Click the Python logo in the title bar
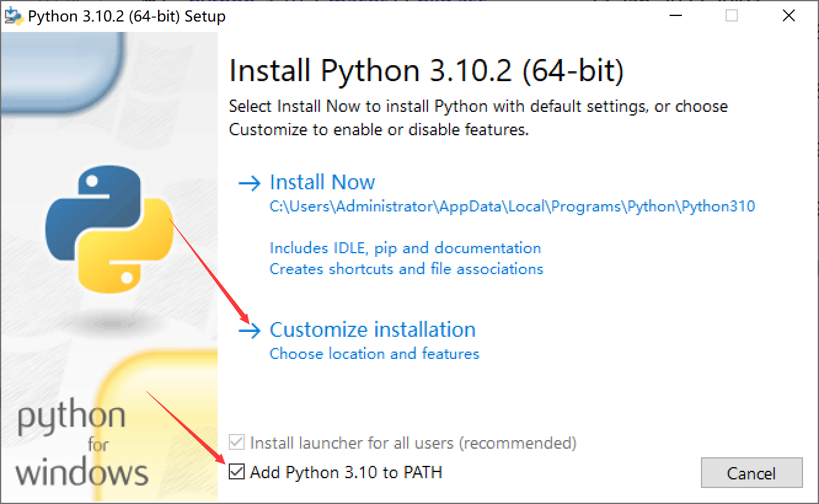819x504 pixels. point(14,15)
